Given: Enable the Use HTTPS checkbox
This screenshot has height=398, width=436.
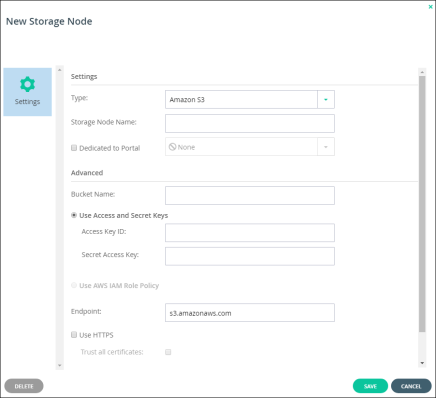Looking at the screenshot, I should click(x=74, y=335).
